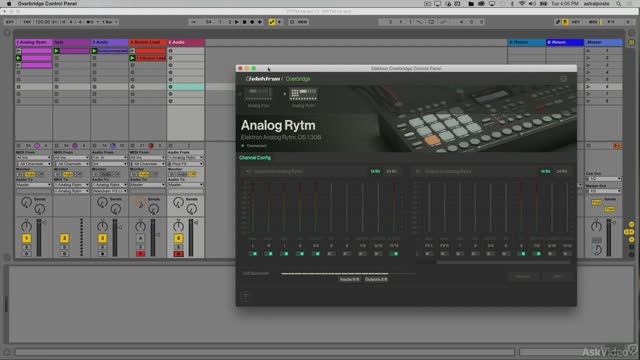This screenshot has width=640, height=360.
Task: Click the Arrangement Record button in the transport
Action: [x=252, y=22]
